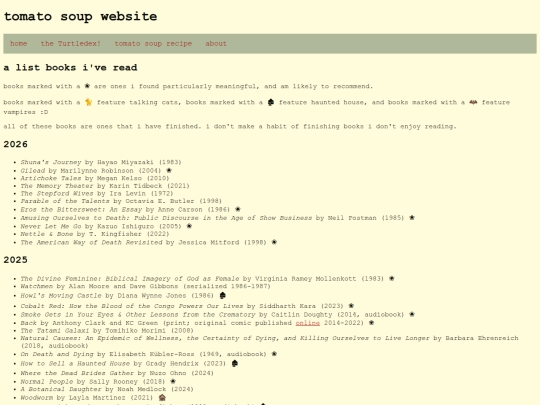Select the Parable of the Talents entry
Screen dimensions: 540x405
click(x=121, y=201)
